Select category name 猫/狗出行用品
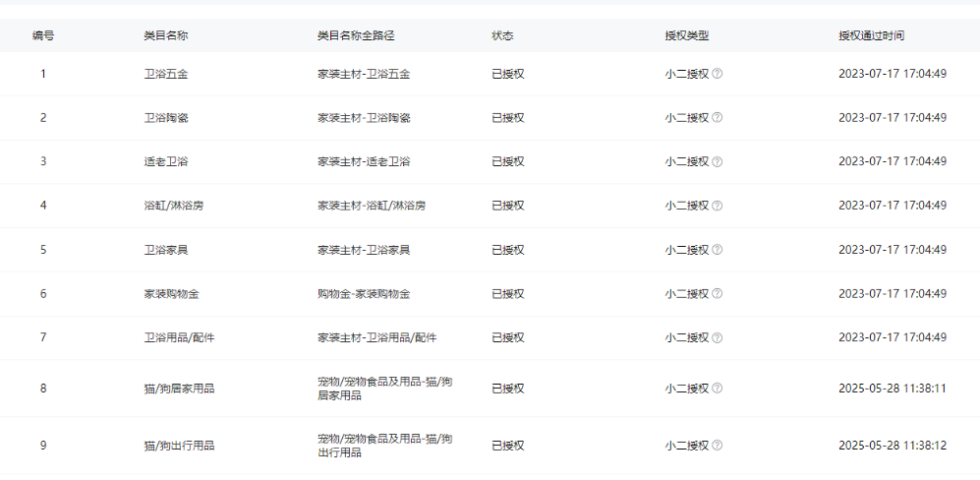Viewport: 980px width, 480px height. click(x=179, y=446)
